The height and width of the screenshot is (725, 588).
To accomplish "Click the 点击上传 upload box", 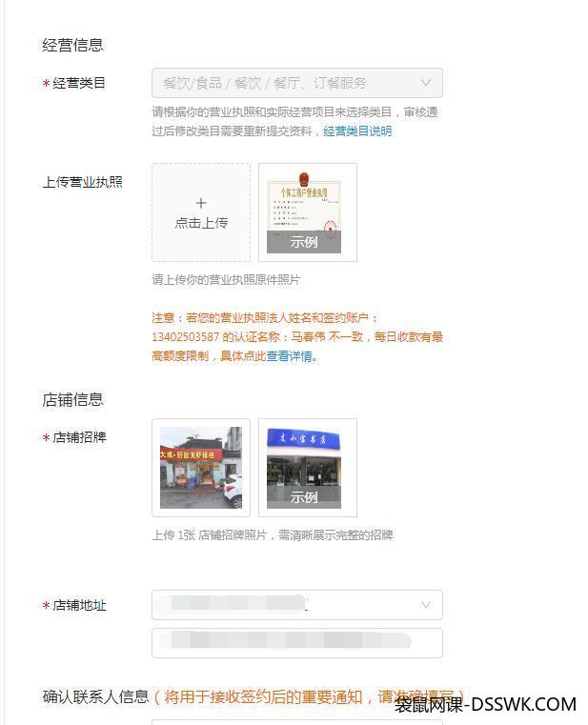I will point(201,212).
